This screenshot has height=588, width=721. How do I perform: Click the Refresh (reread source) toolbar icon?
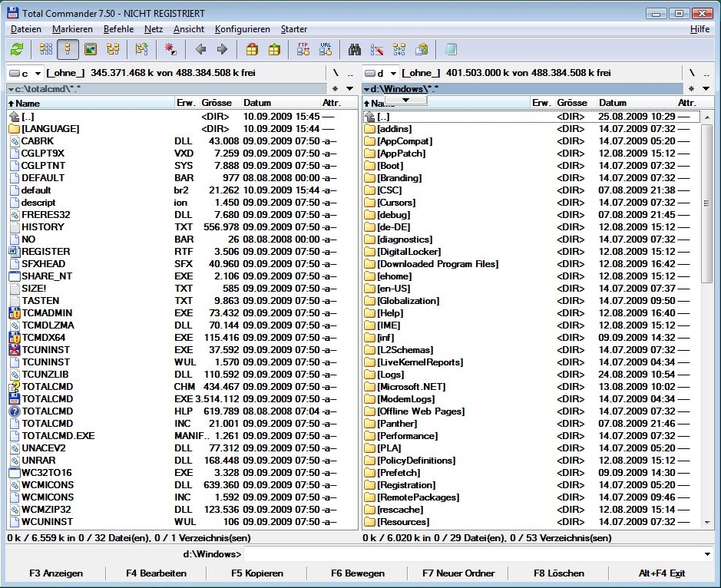[18, 49]
